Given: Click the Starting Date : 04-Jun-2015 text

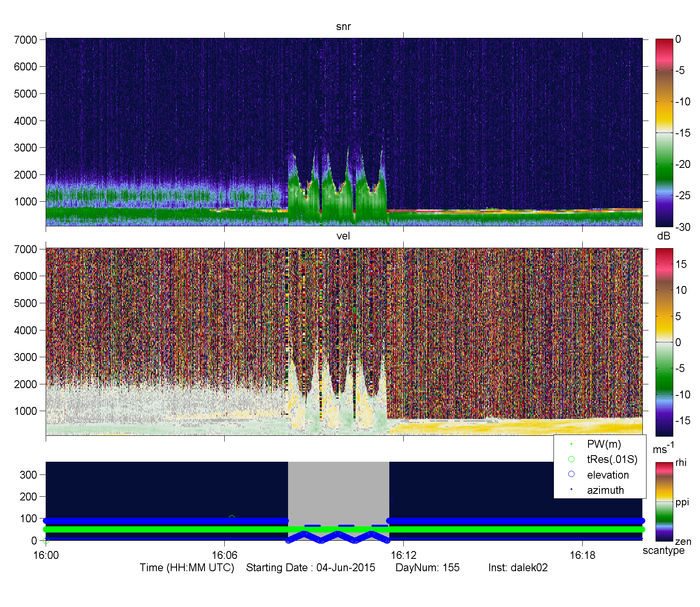Looking at the screenshot, I should click(311, 568).
